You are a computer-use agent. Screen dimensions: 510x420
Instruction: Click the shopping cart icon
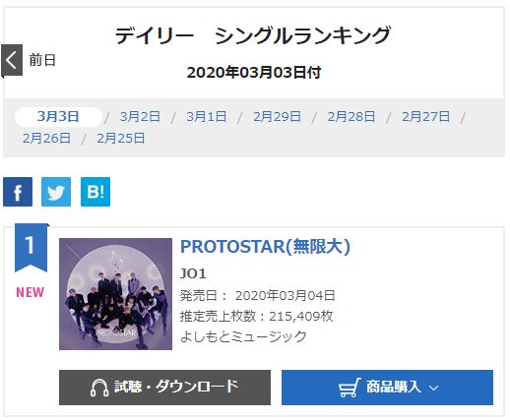pyautogui.click(x=350, y=388)
